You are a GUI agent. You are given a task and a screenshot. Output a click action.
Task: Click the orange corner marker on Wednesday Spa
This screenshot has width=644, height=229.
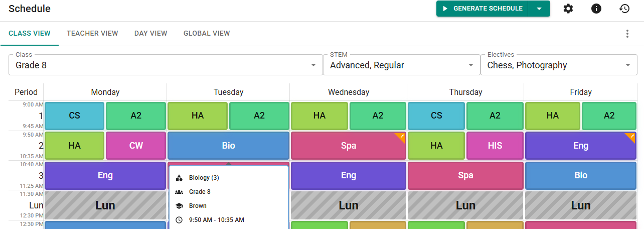click(x=400, y=137)
